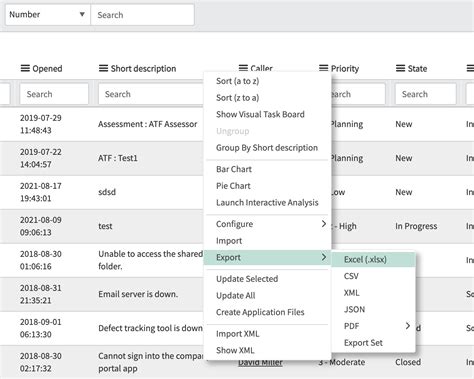
Task: Open the Short description column menu icon
Action: (103, 68)
